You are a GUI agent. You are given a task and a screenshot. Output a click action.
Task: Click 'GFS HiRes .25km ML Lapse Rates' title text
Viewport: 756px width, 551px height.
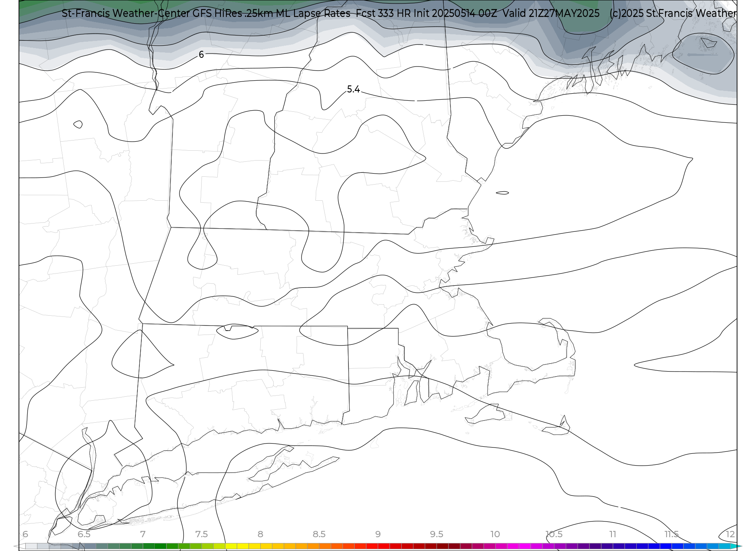271,13
